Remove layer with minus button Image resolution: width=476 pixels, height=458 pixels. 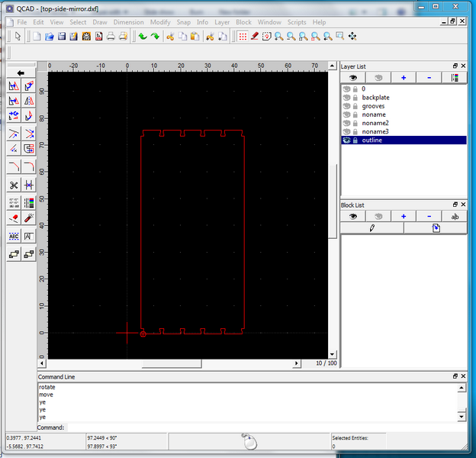click(429, 78)
